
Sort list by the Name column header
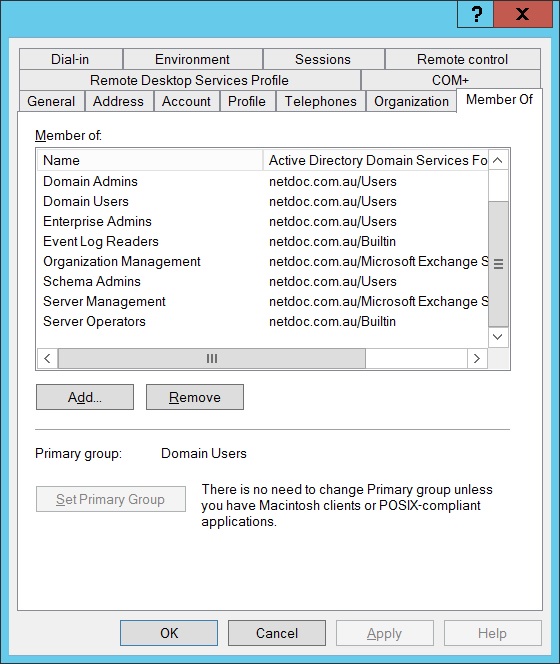[x=150, y=160]
